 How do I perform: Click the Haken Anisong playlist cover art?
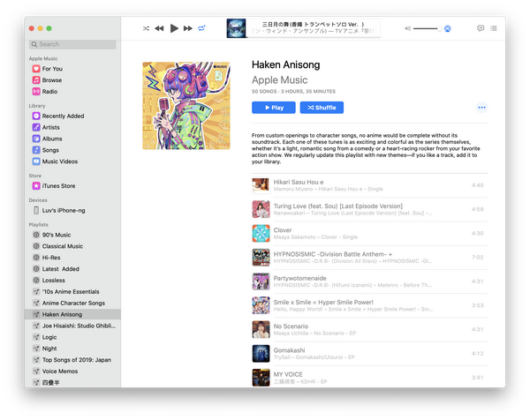tap(186, 106)
